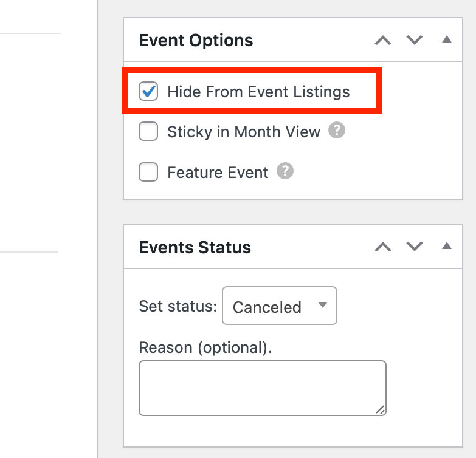Screen dimensions: 476x458
Task: Grab the resize handle of the Reason textarea
Action: coord(380,410)
